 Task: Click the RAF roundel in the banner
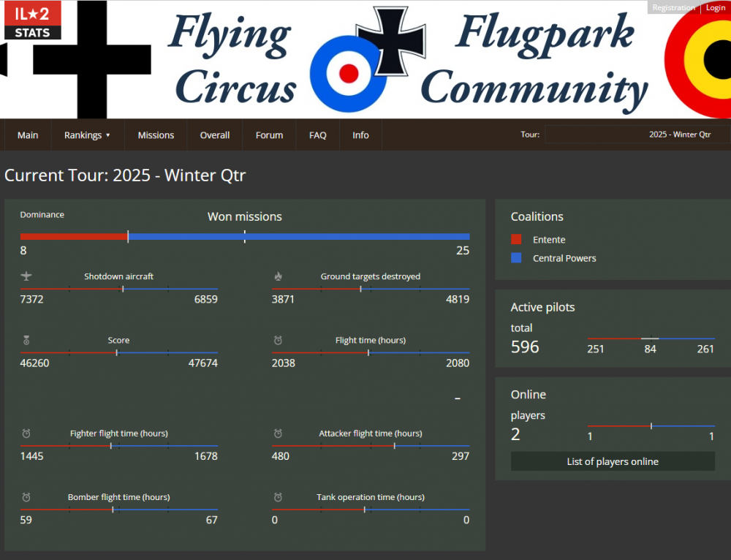tap(348, 74)
